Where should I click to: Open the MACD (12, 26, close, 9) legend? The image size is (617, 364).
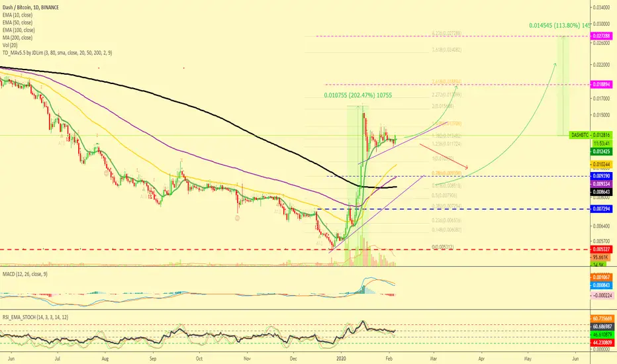point(24,274)
